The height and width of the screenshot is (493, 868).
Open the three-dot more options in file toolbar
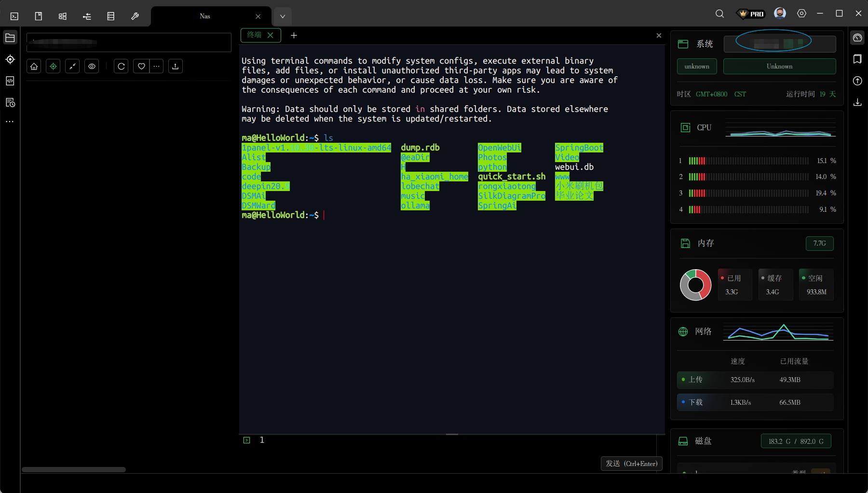pos(157,67)
